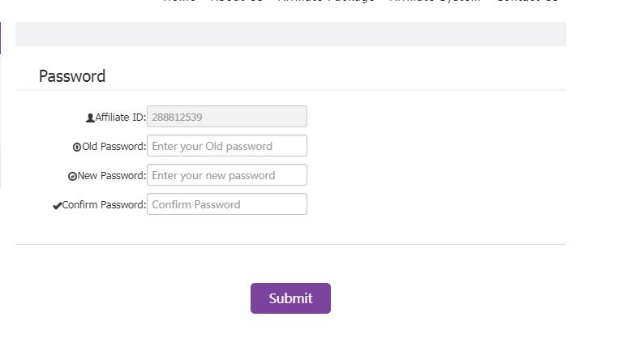The width and height of the screenshot is (622, 364).
Task: Click the icon next to Old Password
Action: click(77, 147)
